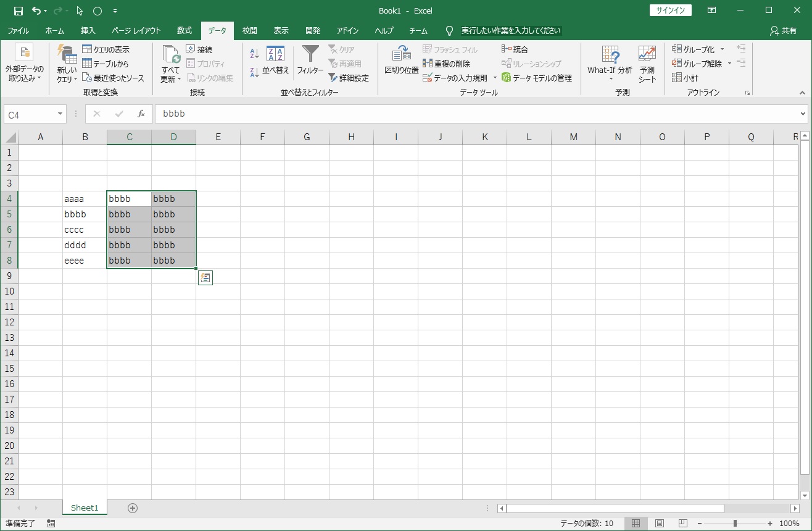
Task: Switch to Home (ホーム) tab
Action: click(54, 30)
